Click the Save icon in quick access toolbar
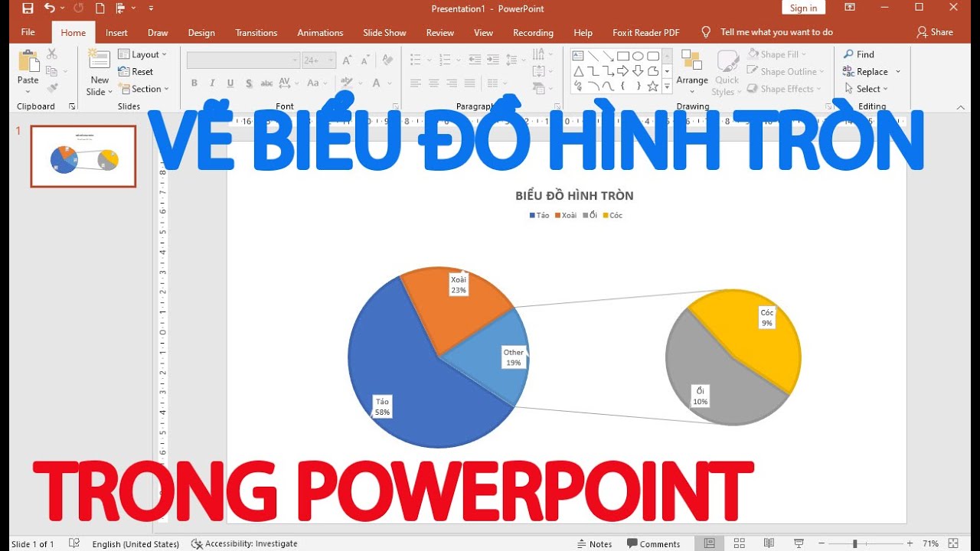 tap(28, 8)
